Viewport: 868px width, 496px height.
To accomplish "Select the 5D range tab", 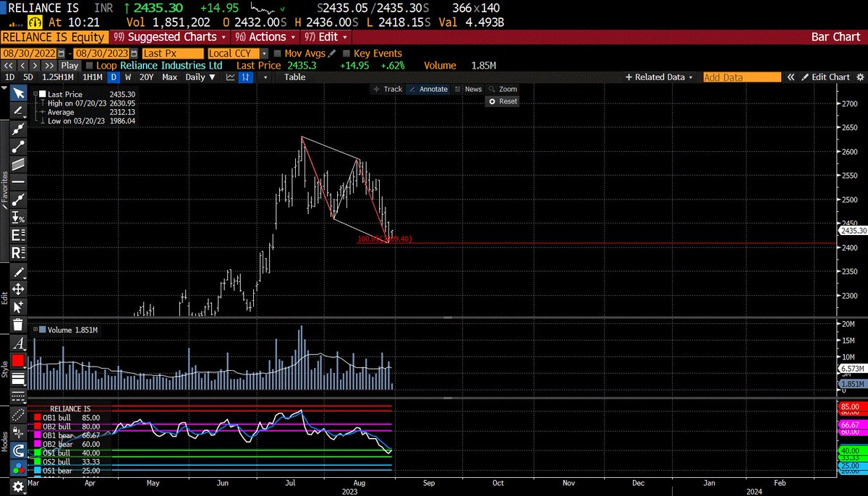I will [x=27, y=77].
